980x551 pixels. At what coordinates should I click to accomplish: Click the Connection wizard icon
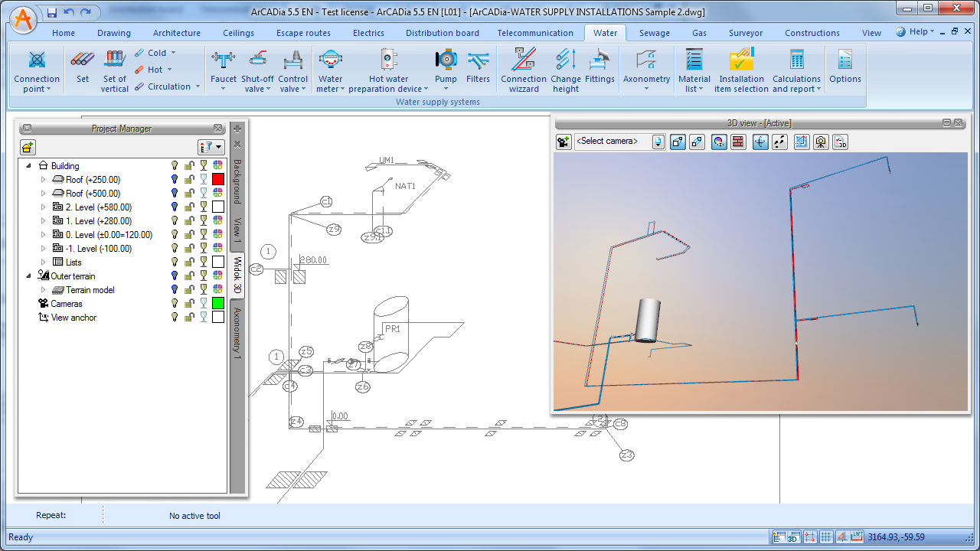524,61
